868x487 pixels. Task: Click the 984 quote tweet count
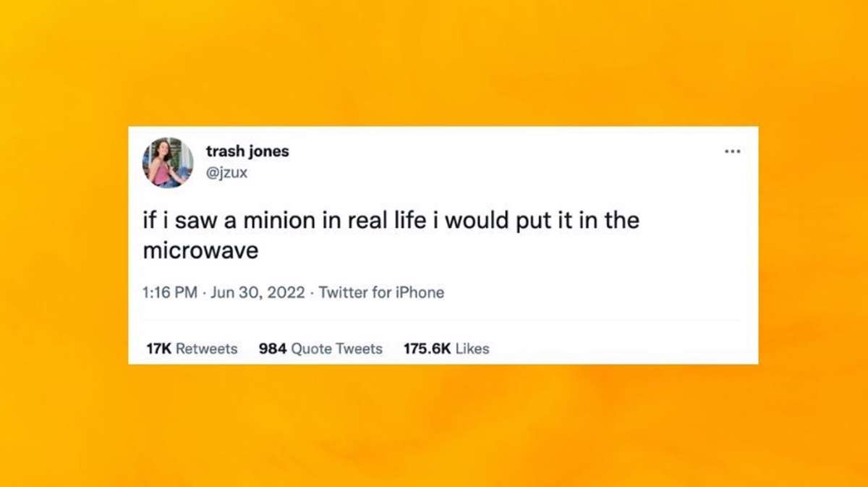pos(273,349)
